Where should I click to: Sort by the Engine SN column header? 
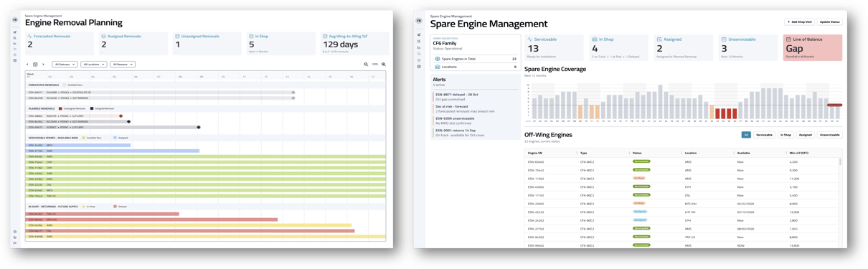(x=535, y=153)
